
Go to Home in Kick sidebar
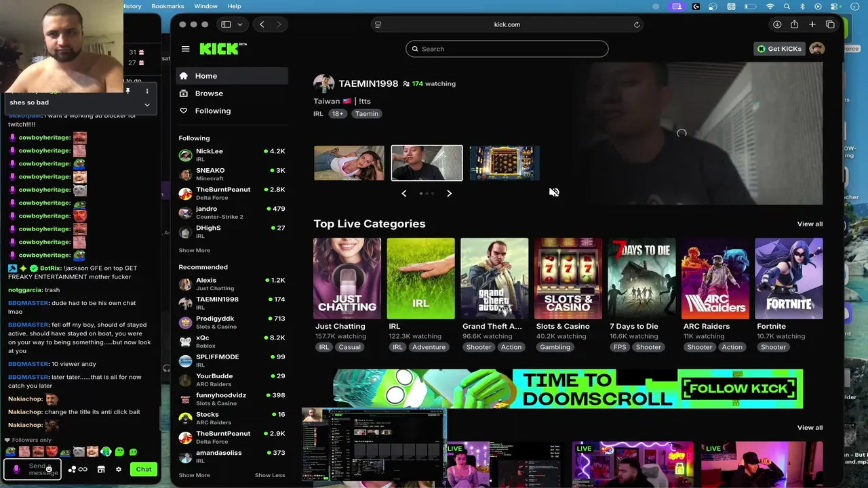point(232,76)
